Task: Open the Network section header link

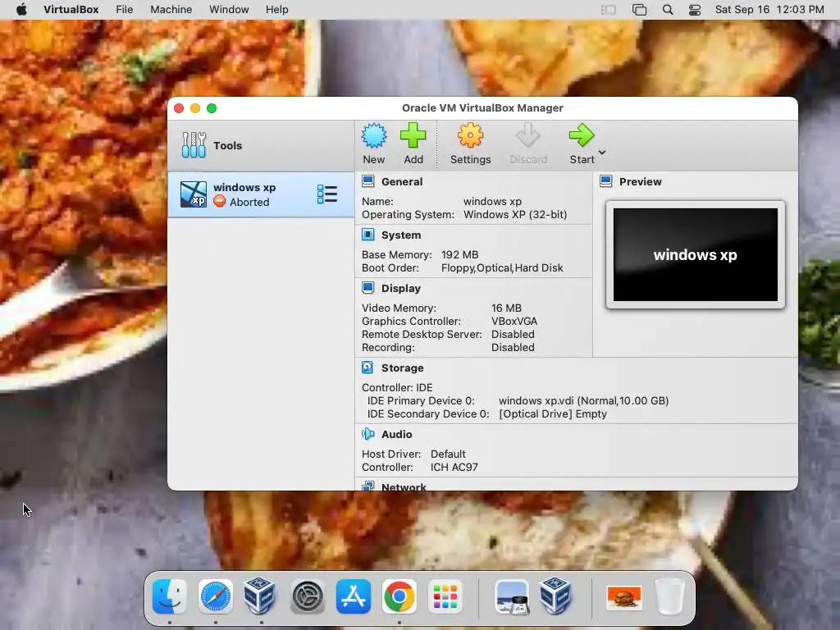Action: point(404,486)
